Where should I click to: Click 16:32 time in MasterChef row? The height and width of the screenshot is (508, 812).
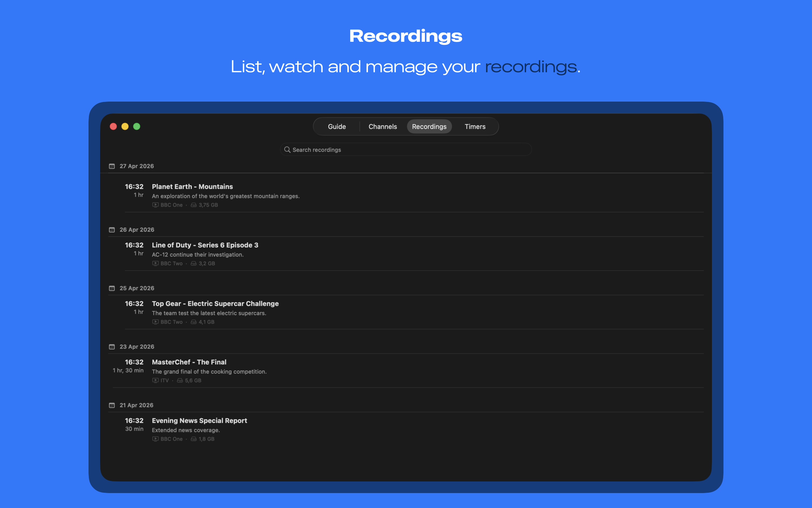pyautogui.click(x=134, y=362)
